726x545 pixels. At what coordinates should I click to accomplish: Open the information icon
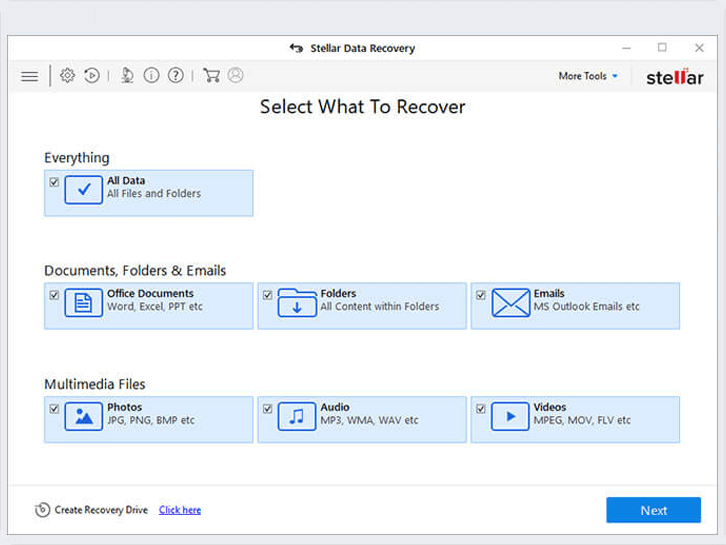(x=151, y=75)
